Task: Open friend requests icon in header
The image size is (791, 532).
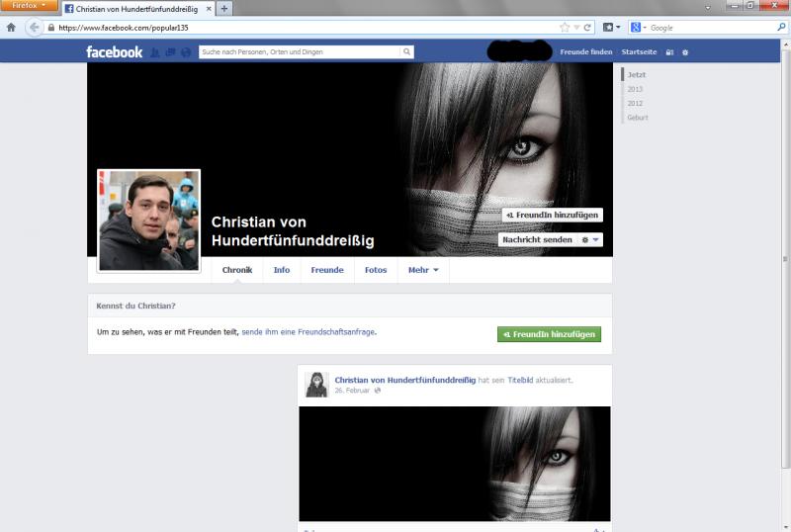Action: tap(156, 52)
